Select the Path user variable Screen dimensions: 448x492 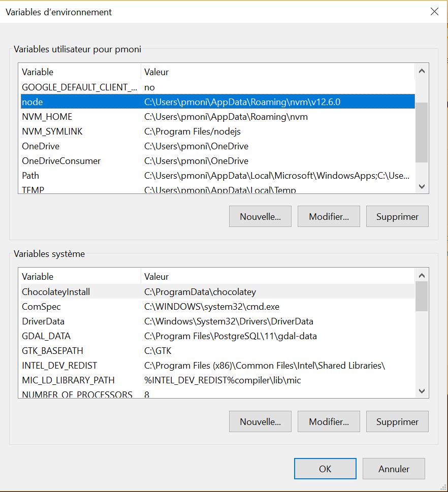tap(218, 175)
